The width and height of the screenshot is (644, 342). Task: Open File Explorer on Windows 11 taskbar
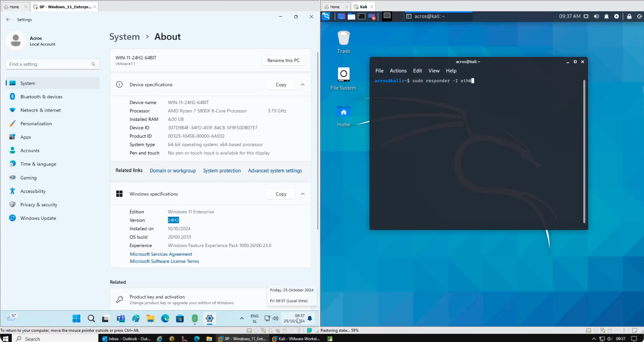(150, 319)
